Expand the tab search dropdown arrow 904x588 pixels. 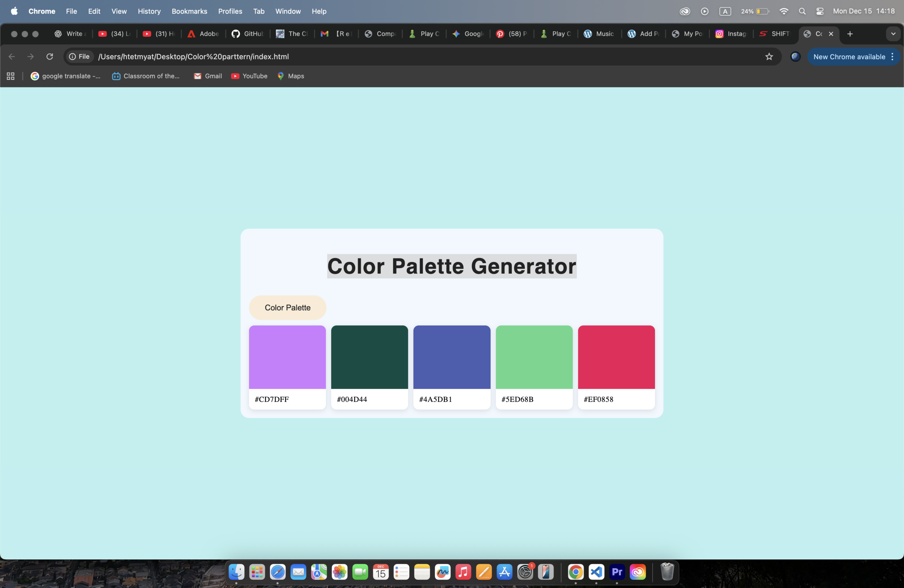893,34
